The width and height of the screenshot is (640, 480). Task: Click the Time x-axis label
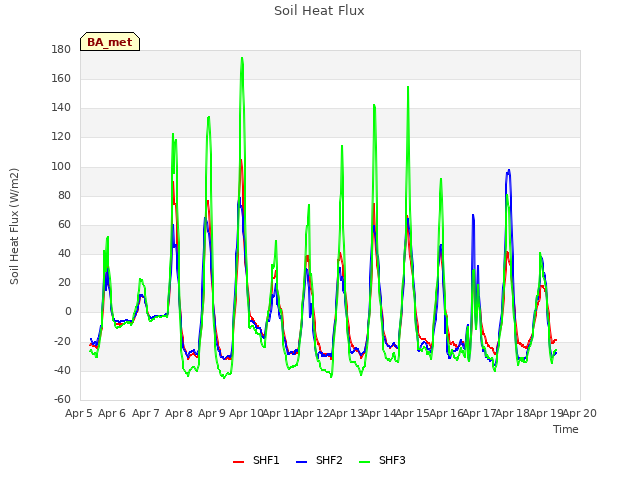tap(566, 429)
